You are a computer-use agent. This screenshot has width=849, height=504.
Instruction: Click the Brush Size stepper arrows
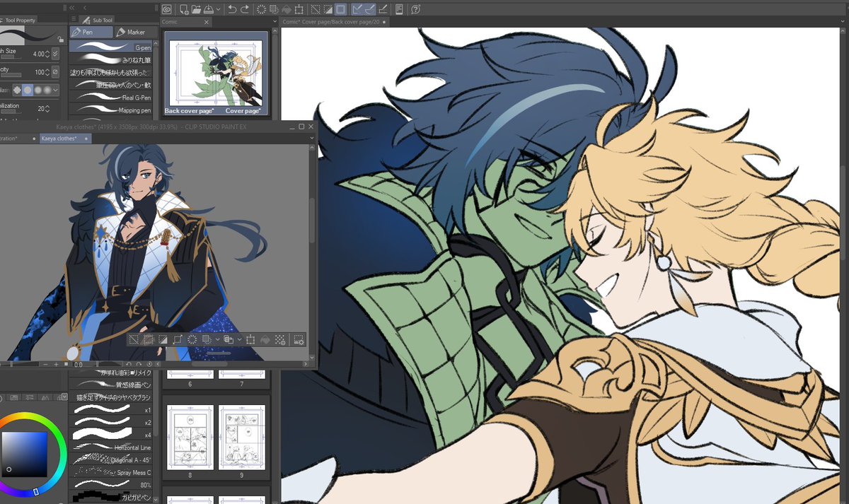click(x=47, y=53)
